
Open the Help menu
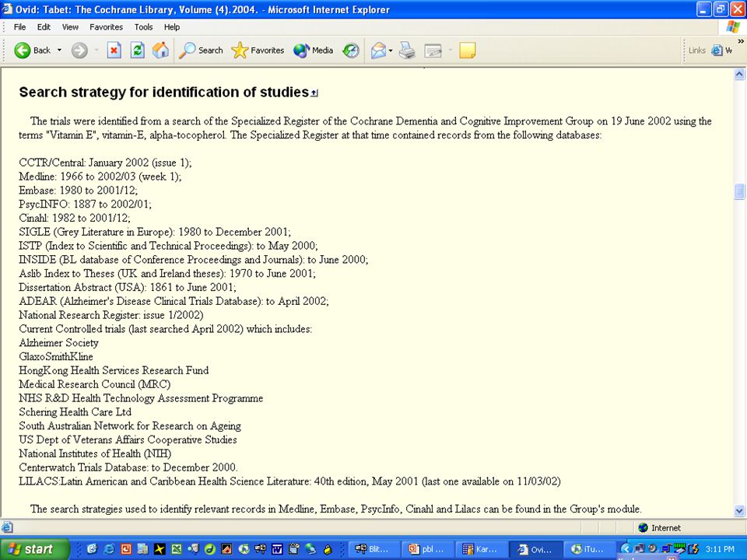172,27
